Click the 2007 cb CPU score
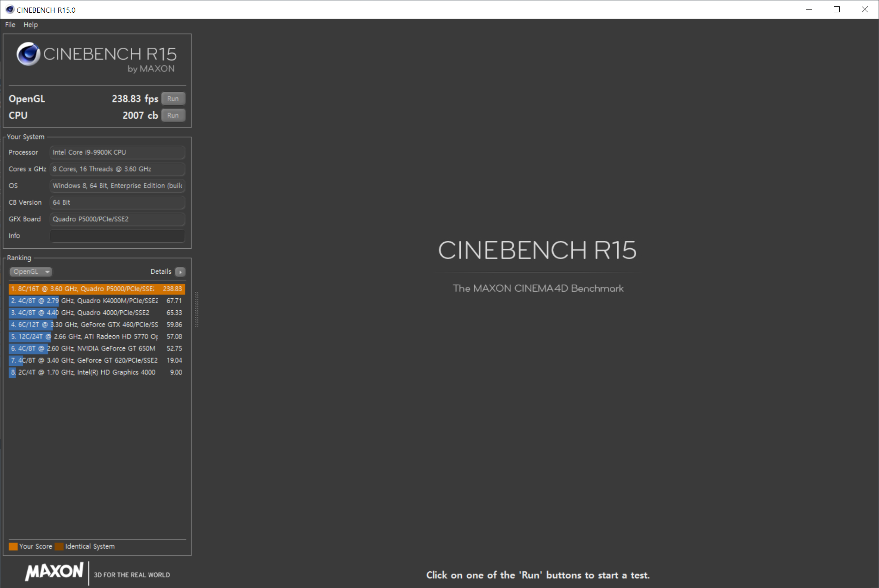 tap(140, 115)
